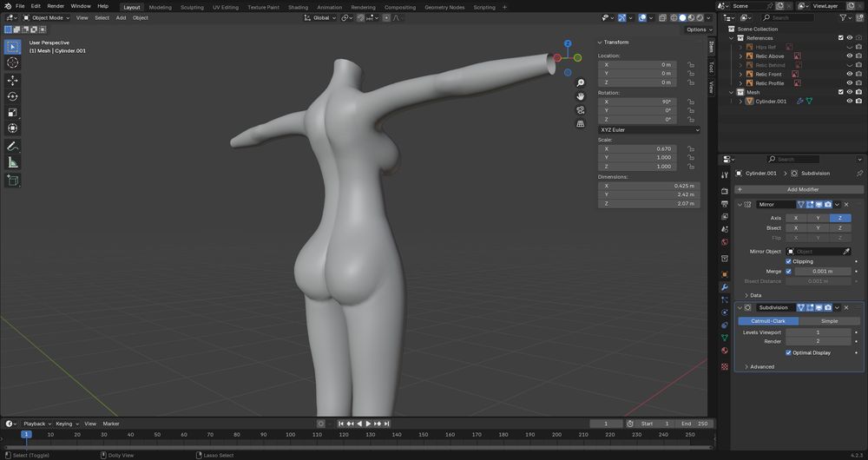Open the Material properties tab icon

pyautogui.click(x=725, y=351)
